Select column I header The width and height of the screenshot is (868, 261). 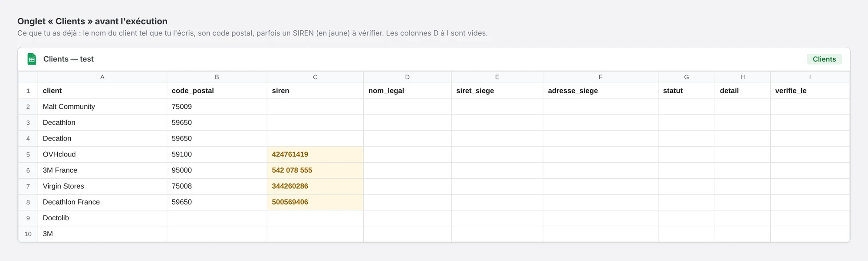(810, 77)
